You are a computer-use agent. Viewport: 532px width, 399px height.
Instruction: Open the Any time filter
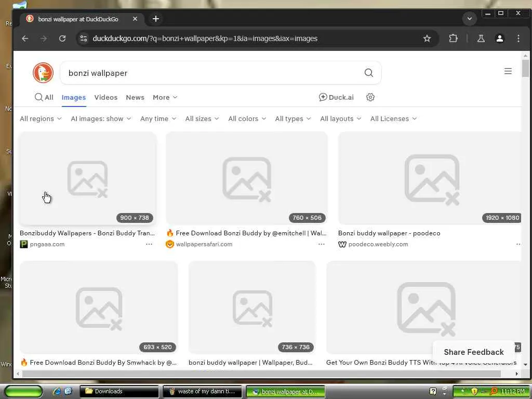tap(158, 119)
